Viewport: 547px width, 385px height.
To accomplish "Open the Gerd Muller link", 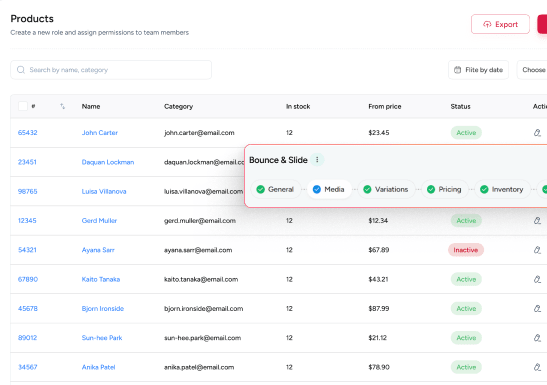I will [99, 220].
